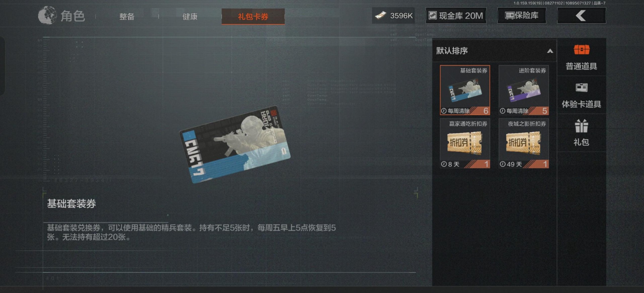Click the globe logo beside 角色

(47, 15)
